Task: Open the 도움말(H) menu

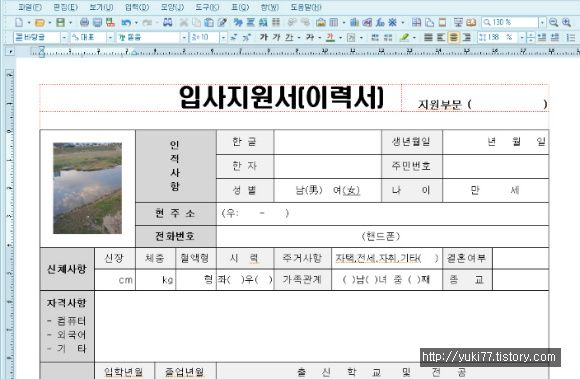Action: pyautogui.click(x=306, y=7)
